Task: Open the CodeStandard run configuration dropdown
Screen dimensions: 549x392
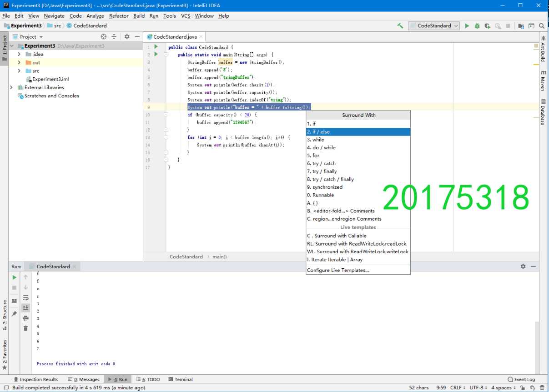Action: [x=434, y=26]
